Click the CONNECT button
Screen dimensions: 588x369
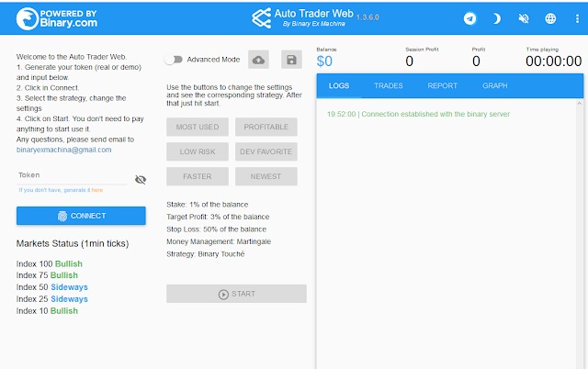click(x=81, y=216)
